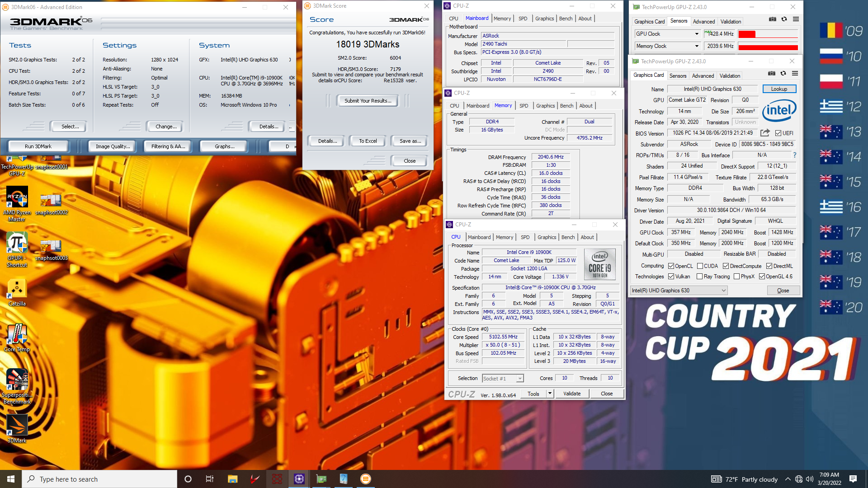The width and height of the screenshot is (868, 488).
Task: Click the Memory Clock red sensor graph
Action: (x=768, y=47)
